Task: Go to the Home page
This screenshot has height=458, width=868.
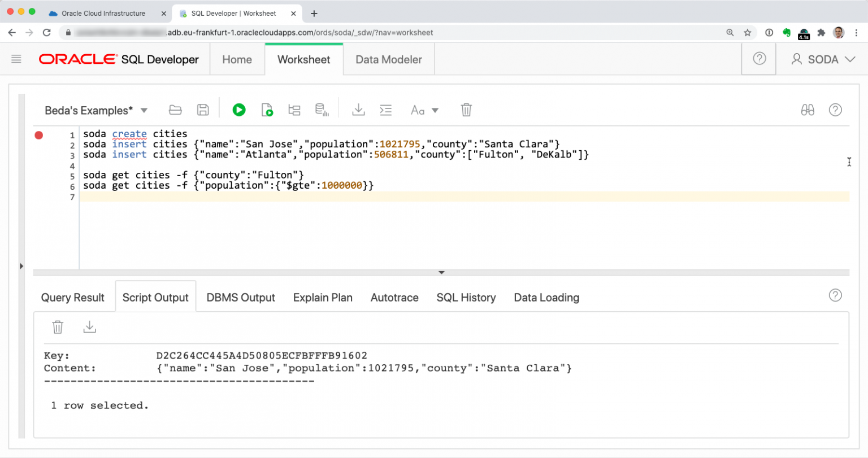Action: pos(237,59)
